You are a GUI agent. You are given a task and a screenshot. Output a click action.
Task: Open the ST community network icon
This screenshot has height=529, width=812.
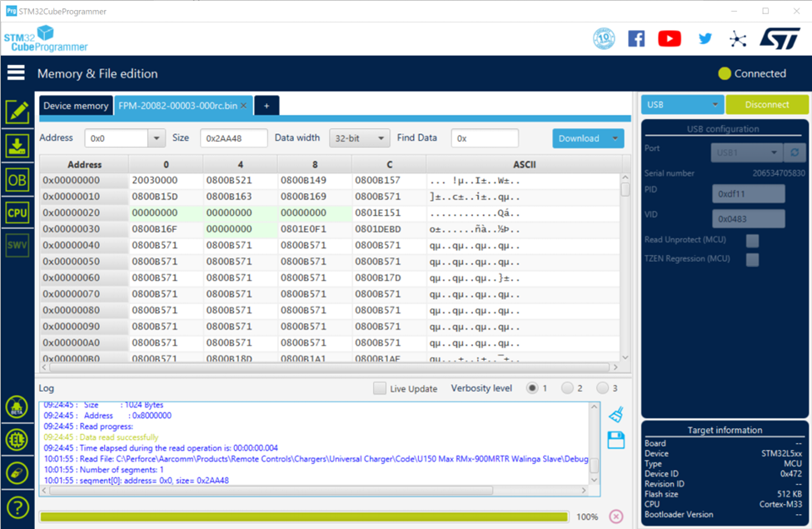[x=738, y=39]
